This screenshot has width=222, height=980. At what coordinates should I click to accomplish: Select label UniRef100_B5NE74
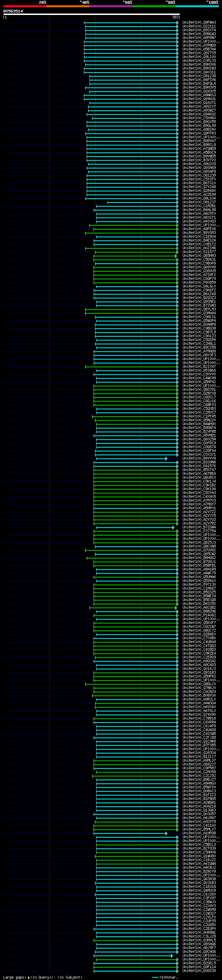(x=199, y=596)
